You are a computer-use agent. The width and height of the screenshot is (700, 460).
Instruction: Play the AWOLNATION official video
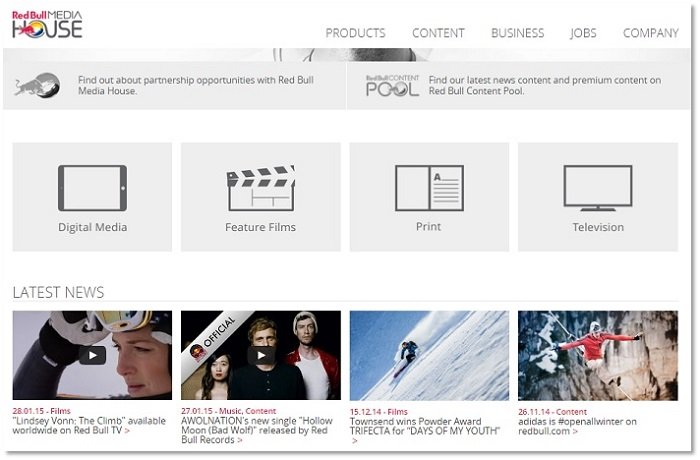point(261,355)
